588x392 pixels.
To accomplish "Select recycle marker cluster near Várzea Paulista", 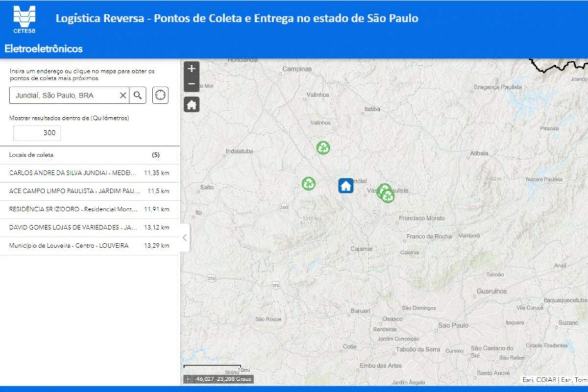I will click(386, 193).
